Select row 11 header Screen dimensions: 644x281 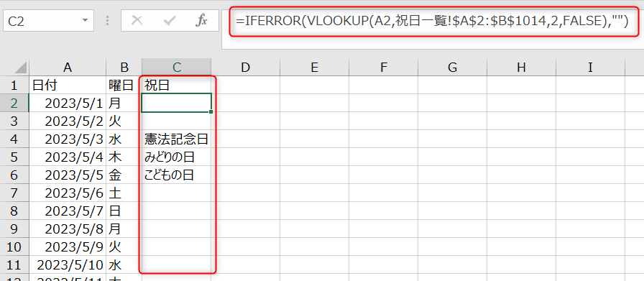pos(14,265)
